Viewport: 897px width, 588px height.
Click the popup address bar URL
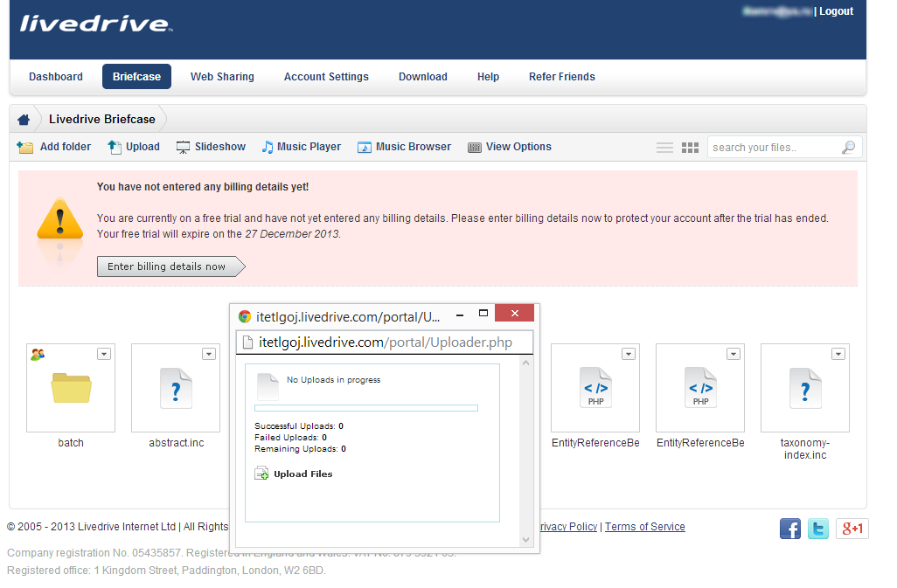pyautogui.click(x=385, y=342)
